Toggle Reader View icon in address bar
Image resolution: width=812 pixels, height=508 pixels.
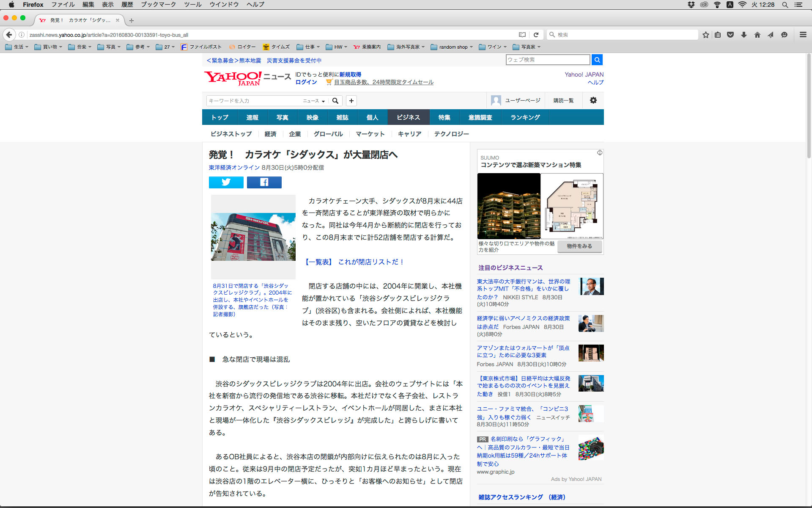(x=522, y=35)
